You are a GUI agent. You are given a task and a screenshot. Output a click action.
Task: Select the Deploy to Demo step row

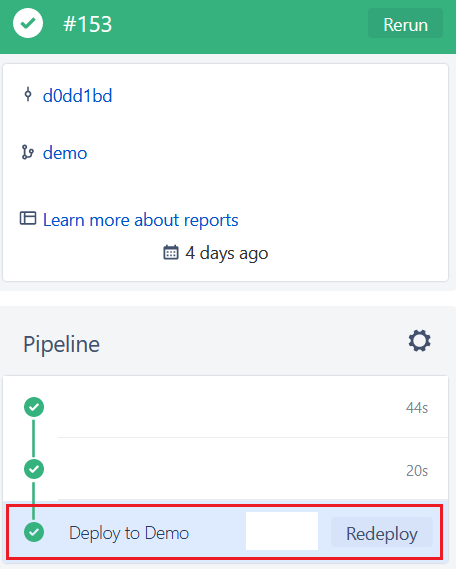click(x=225, y=532)
